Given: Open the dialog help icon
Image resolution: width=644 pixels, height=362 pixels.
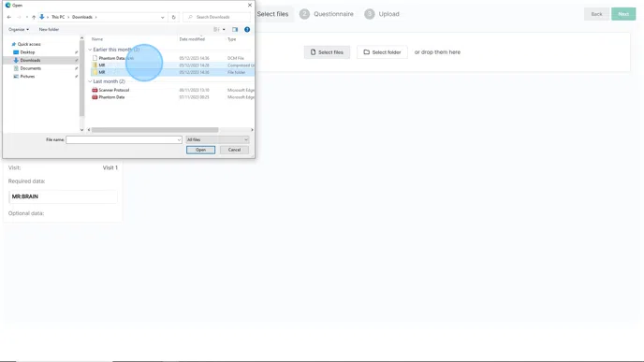Looking at the screenshot, I should (x=247, y=30).
